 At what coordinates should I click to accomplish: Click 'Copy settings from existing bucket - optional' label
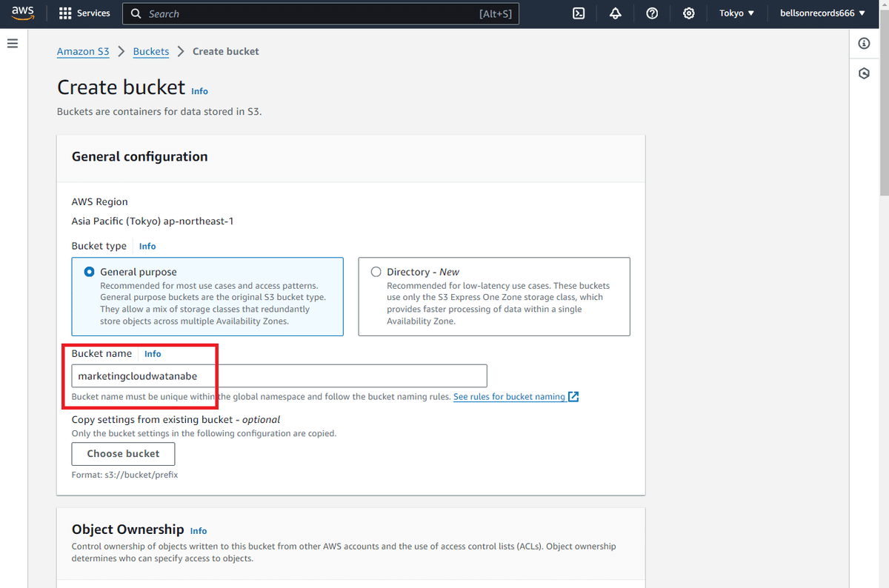(176, 419)
